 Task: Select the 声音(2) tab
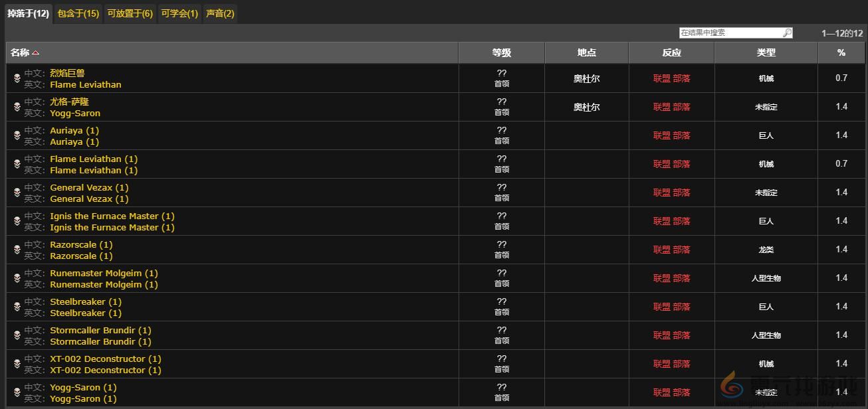pos(220,13)
